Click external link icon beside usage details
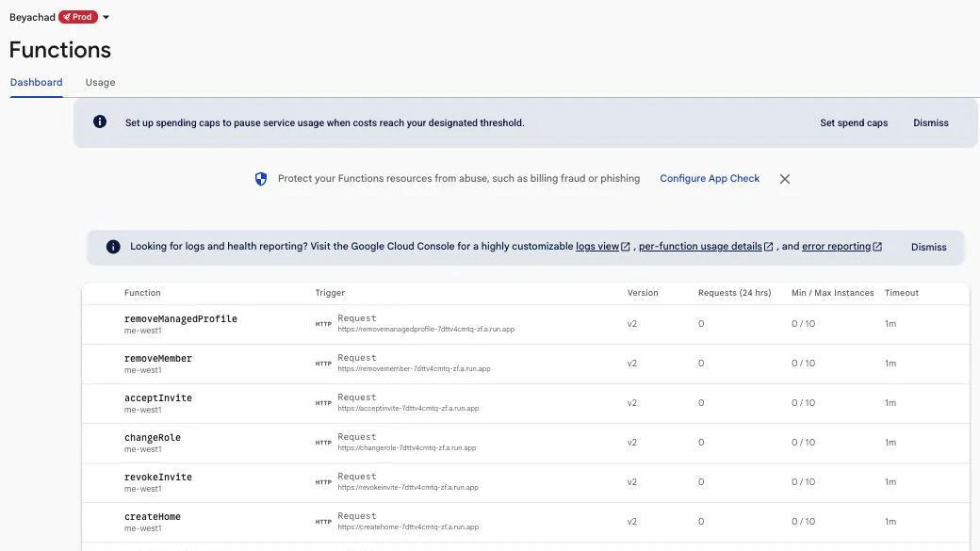 coord(769,247)
